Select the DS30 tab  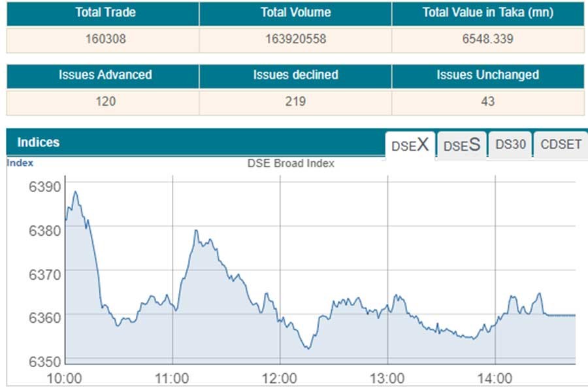pyautogui.click(x=510, y=145)
